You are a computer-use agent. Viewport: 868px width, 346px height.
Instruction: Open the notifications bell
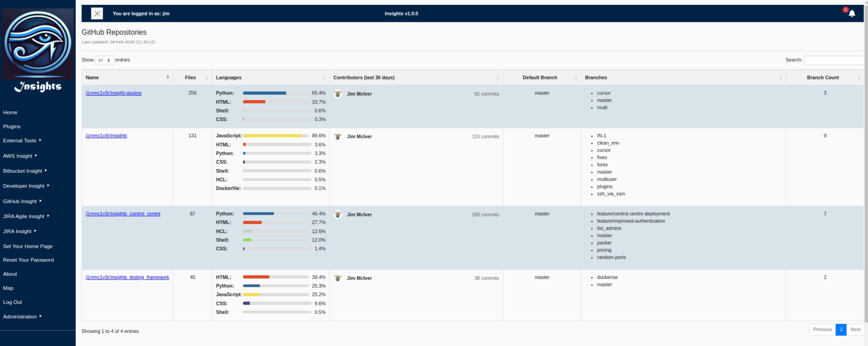[x=852, y=13]
